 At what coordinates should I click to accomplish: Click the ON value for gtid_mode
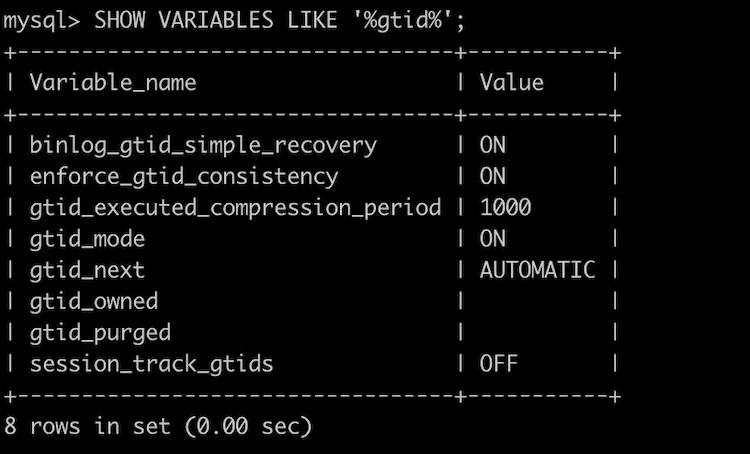point(492,239)
